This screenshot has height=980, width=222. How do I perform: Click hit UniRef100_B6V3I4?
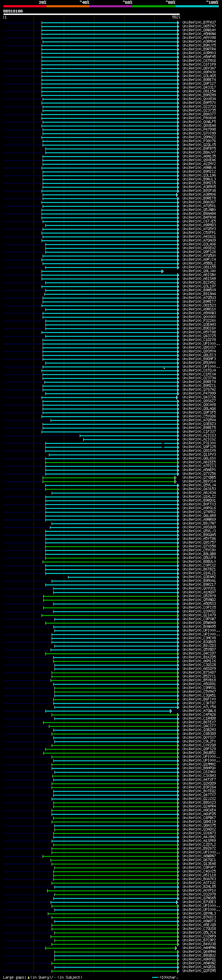199,481
